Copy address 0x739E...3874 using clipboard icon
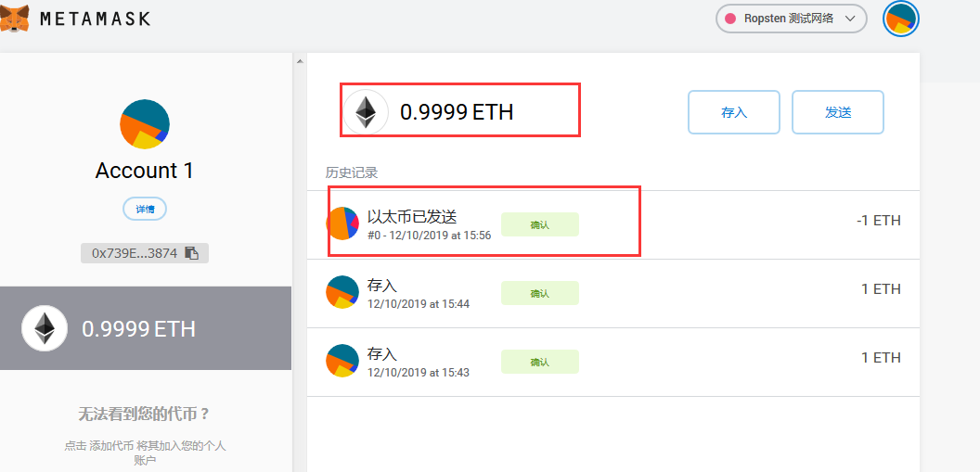This screenshot has width=980, height=472. [192, 253]
